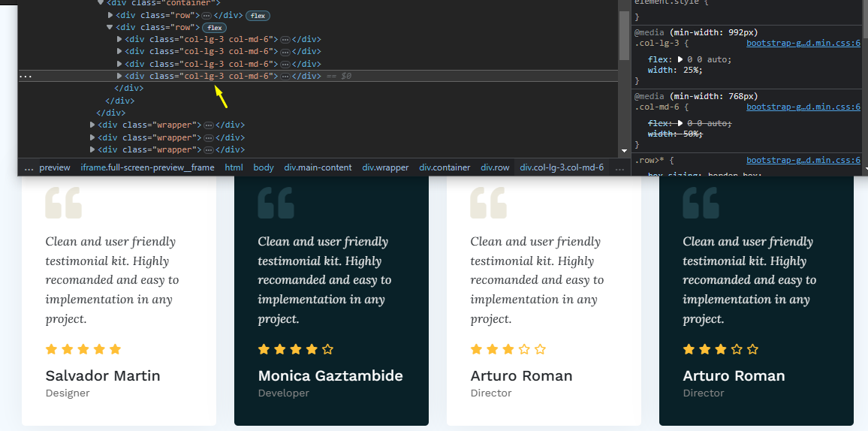This screenshot has width=868, height=431.
Task: Click the '.col-lg-3' selector text
Action: coord(656,43)
